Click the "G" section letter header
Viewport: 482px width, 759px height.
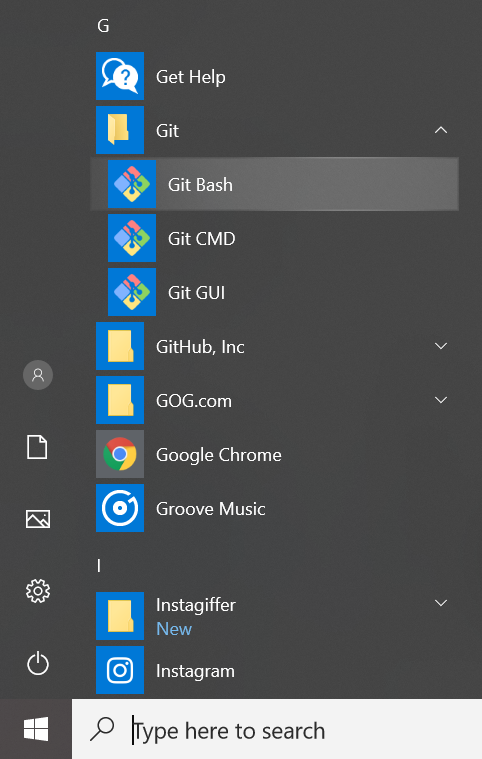click(103, 26)
